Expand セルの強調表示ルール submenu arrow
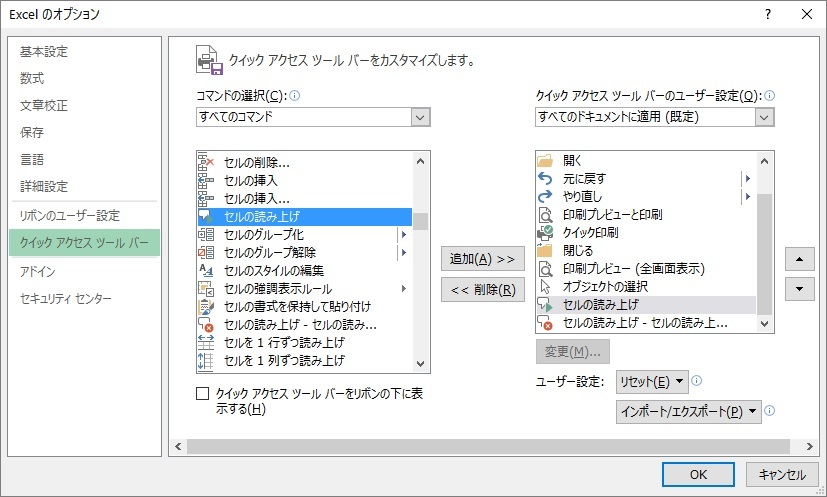 (404, 289)
